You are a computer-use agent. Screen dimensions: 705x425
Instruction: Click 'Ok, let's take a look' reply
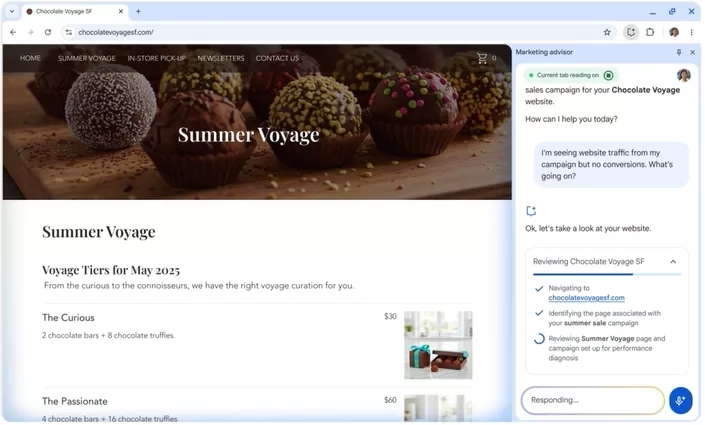(588, 228)
